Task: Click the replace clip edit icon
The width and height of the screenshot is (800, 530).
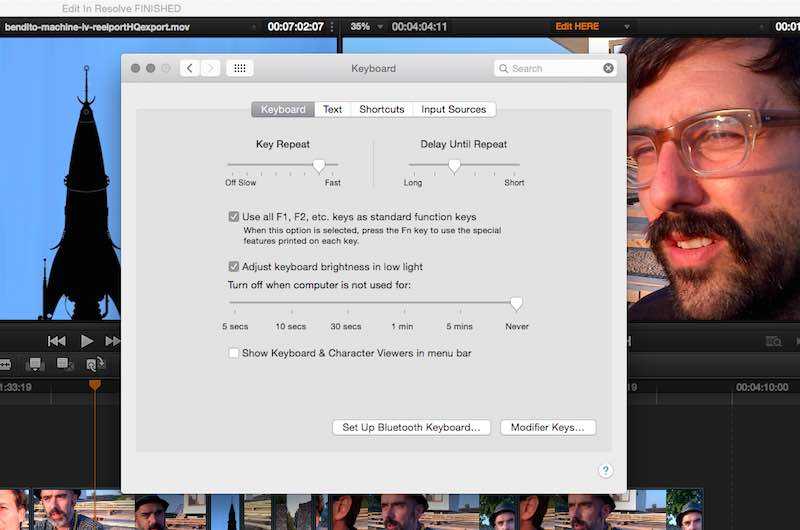Action: click(95, 364)
